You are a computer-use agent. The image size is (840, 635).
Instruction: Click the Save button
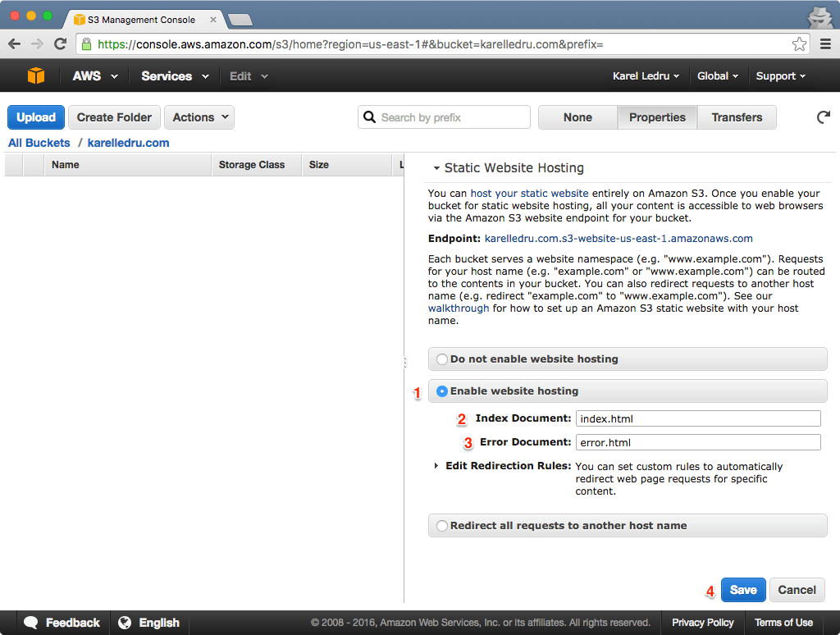pos(742,589)
